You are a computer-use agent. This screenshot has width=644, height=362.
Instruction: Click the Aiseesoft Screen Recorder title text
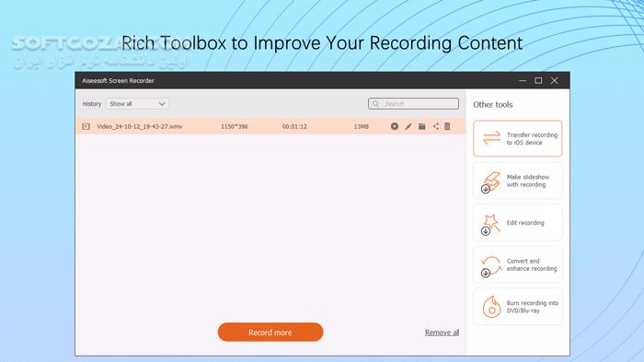tap(118, 81)
